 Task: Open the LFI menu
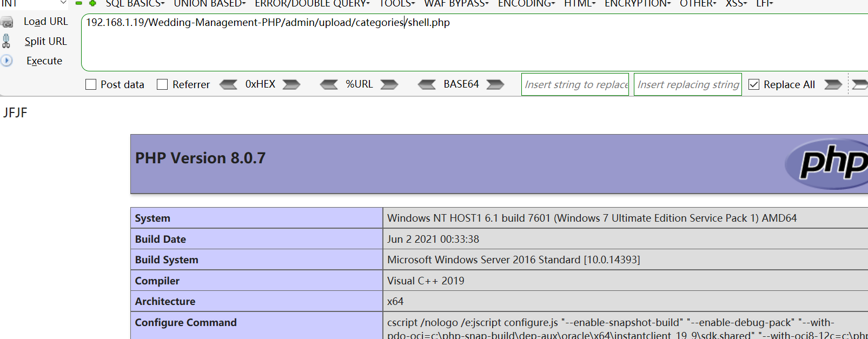[x=765, y=4]
